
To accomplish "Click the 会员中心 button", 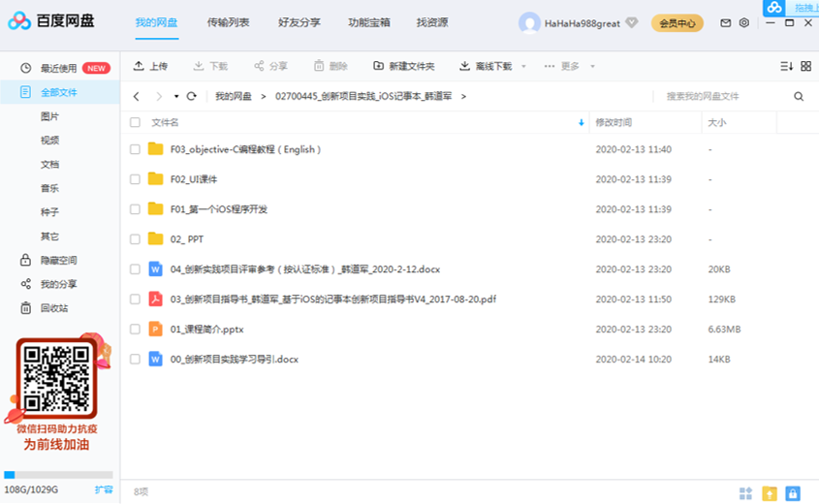I will click(x=677, y=23).
